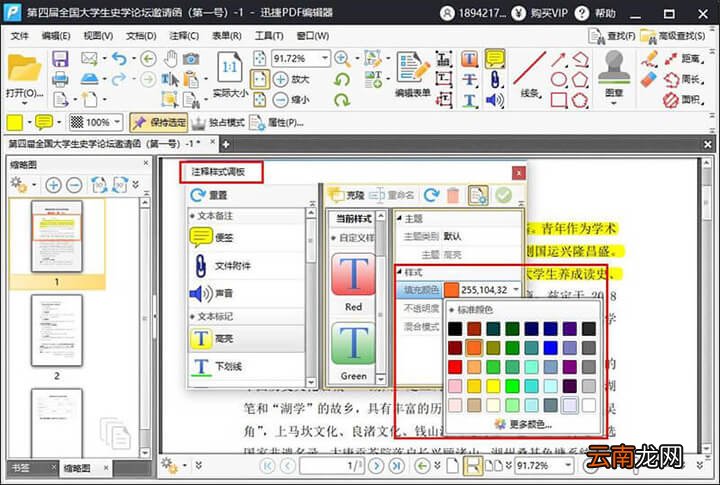
Task: Select 便签 sticky note in list
Action: pos(247,237)
